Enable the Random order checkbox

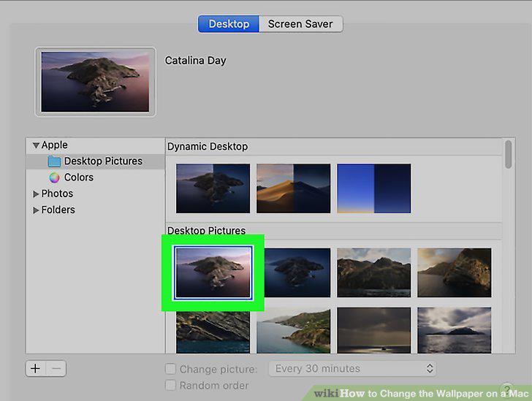170,386
